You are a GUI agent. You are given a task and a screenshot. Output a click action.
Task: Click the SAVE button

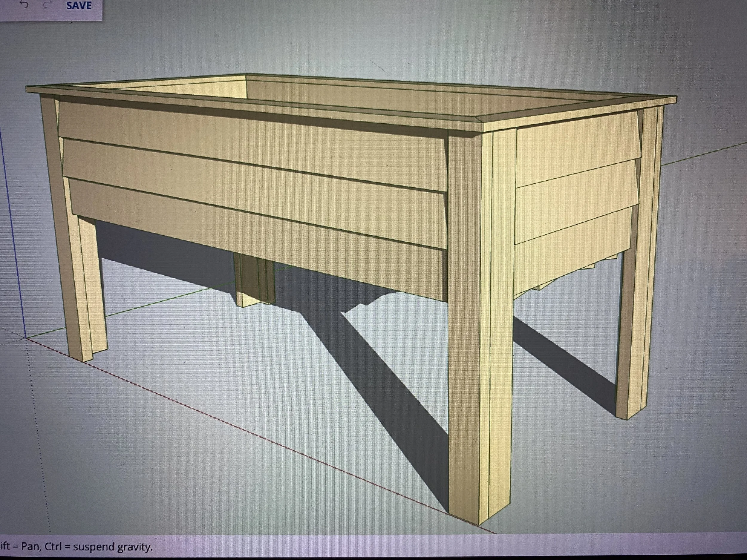(x=79, y=5)
